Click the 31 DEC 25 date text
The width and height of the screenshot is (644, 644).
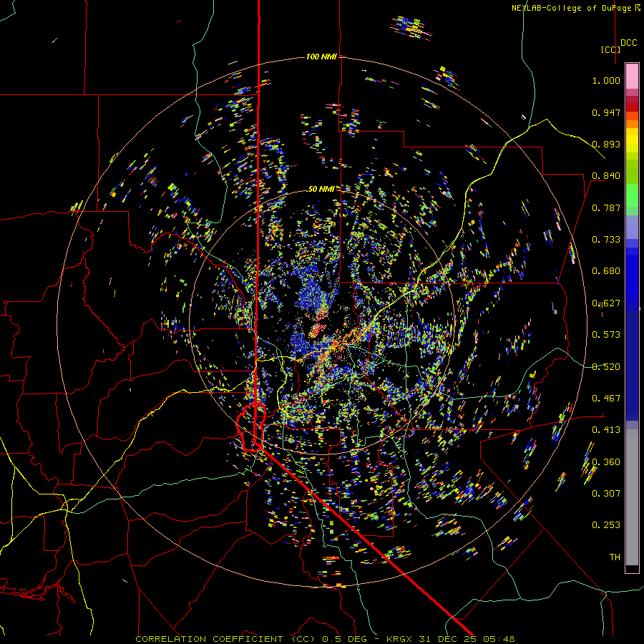click(x=447, y=639)
